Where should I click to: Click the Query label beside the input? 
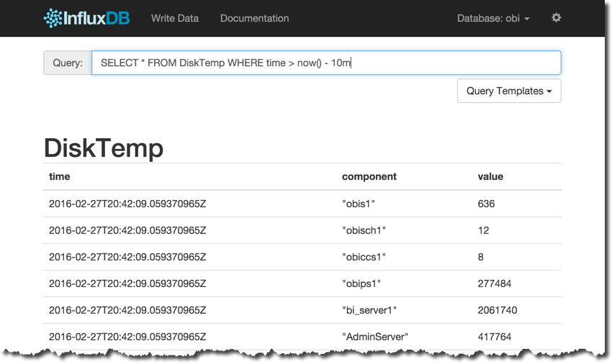point(68,63)
